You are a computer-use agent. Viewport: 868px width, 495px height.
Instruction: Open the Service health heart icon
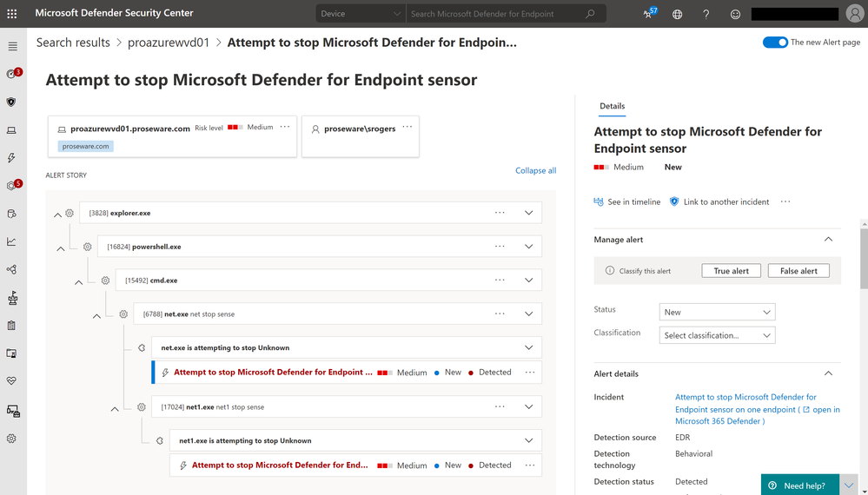pos(11,380)
